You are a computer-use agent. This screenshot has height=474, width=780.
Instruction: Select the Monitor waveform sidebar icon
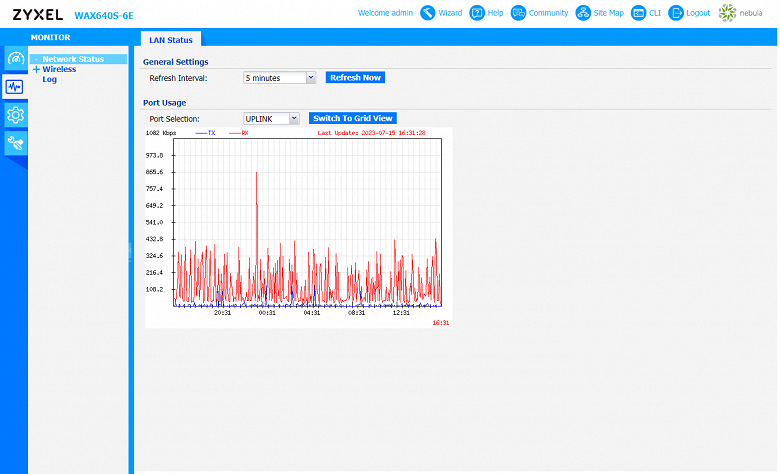(14, 87)
